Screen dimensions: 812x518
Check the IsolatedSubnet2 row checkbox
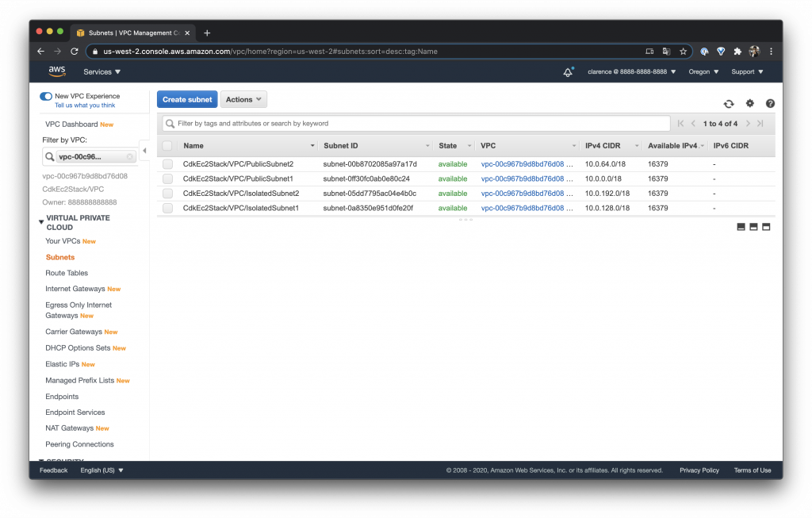coord(167,194)
